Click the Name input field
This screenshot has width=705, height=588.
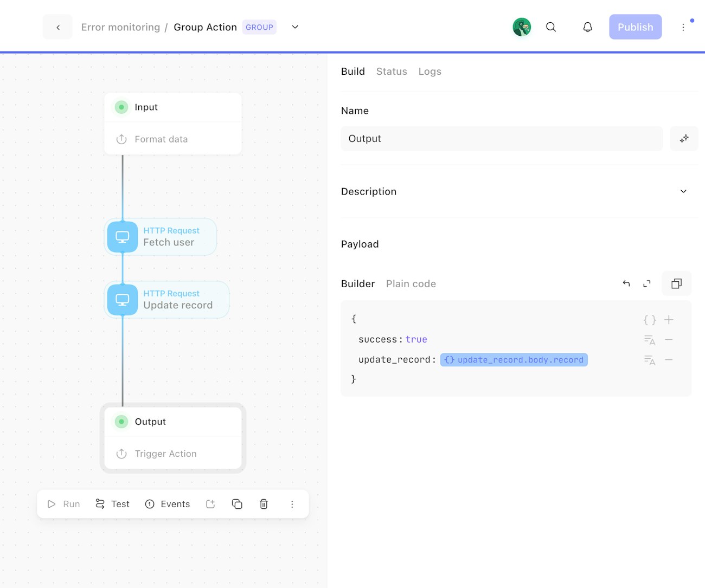point(502,139)
